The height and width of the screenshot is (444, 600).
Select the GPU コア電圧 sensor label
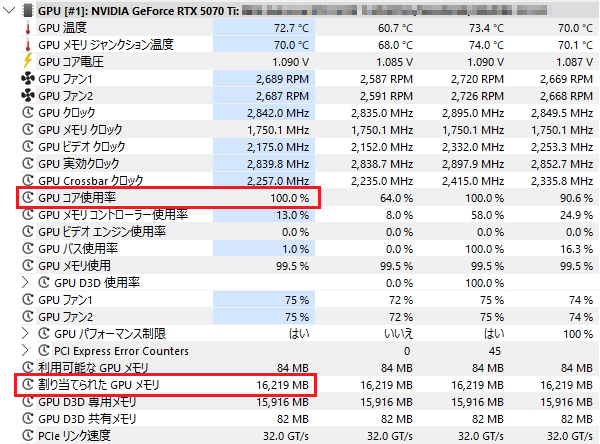[71, 62]
